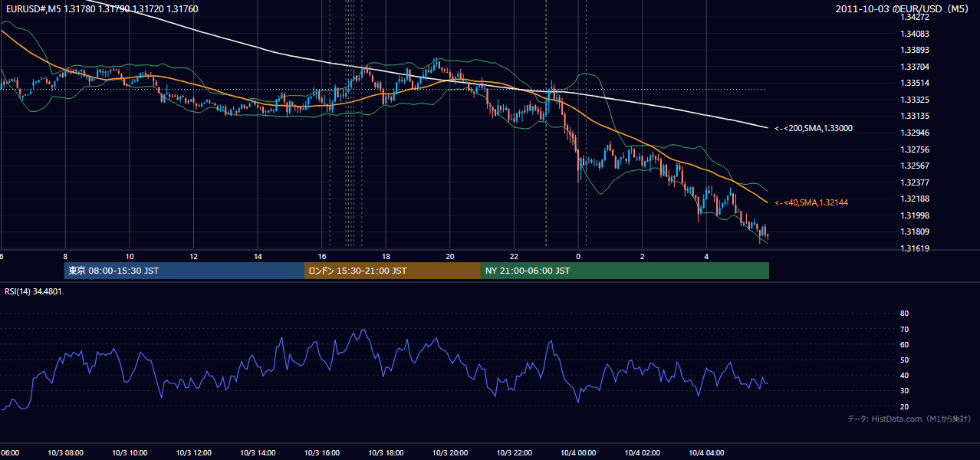The height and width of the screenshot is (460, 980).
Task: Click the RSI 50 level label
Action: coord(904,360)
